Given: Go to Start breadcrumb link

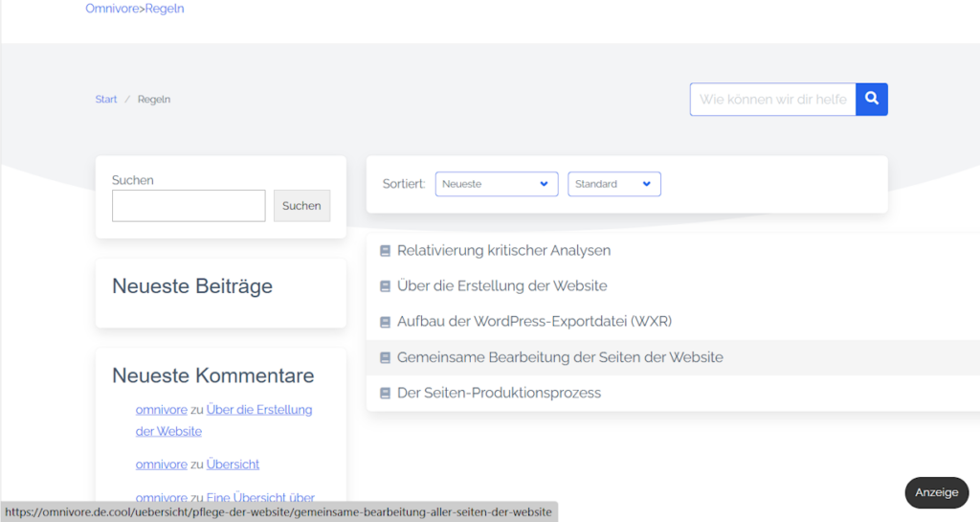Looking at the screenshot, I should (106, 100).
